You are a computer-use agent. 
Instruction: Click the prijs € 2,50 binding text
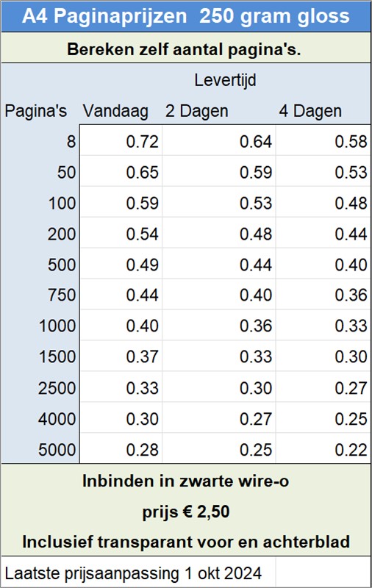coord(186,512)
